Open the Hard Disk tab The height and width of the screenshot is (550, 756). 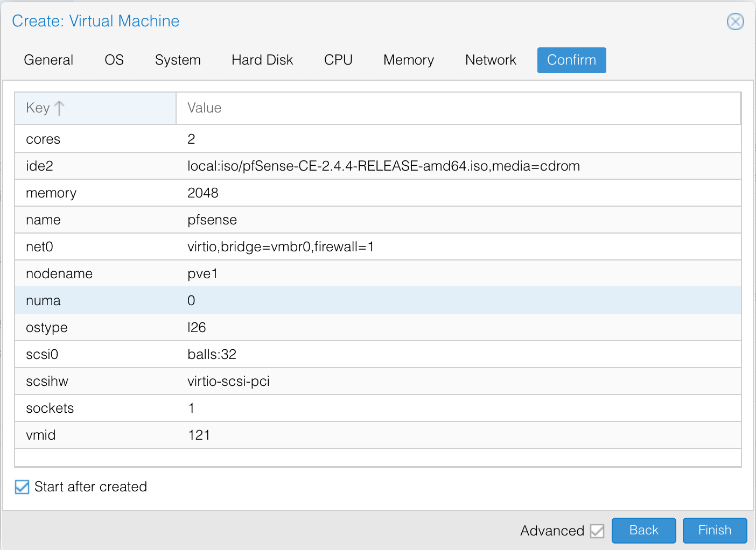point(262,60)
